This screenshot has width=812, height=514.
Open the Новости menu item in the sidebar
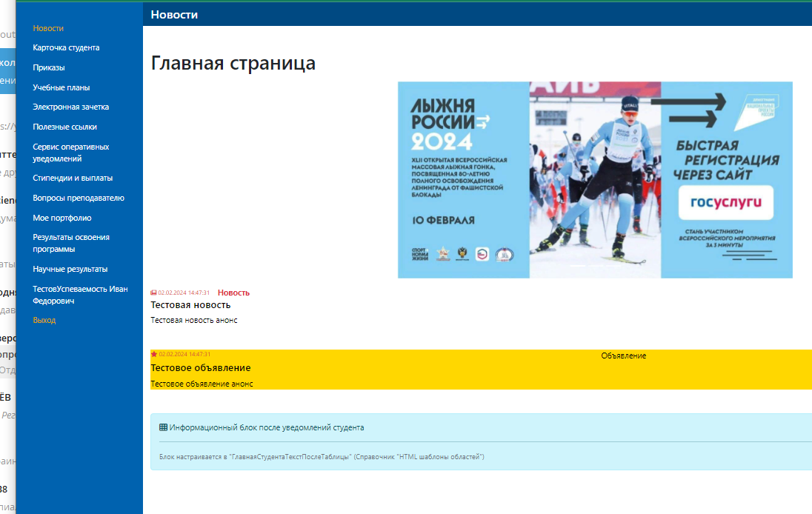click(48, 28)
